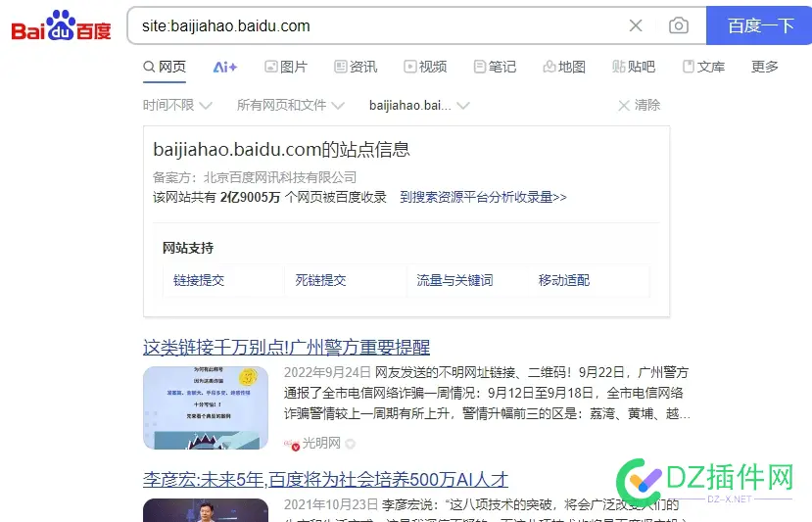The width and height of the screenshot is (812, 522).
Task: Click thumbnail of the 广州警方 result
Action: point(206,407)
